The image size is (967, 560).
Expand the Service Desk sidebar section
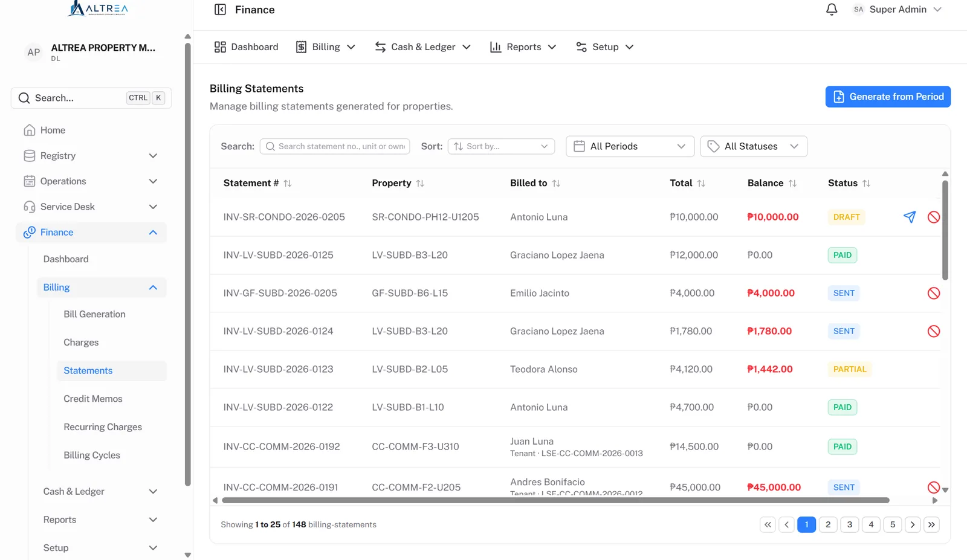[91, 207]
